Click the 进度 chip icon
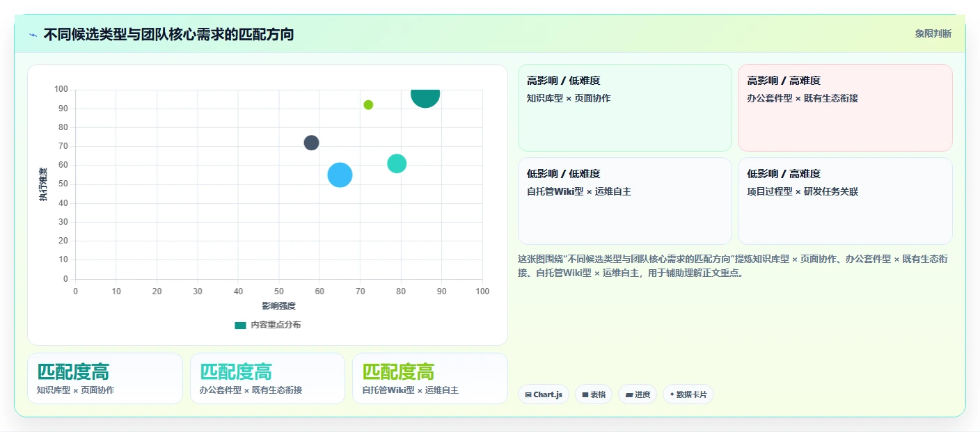The width and height of the screenshot is (980, 432). click(x=629, y=394)
